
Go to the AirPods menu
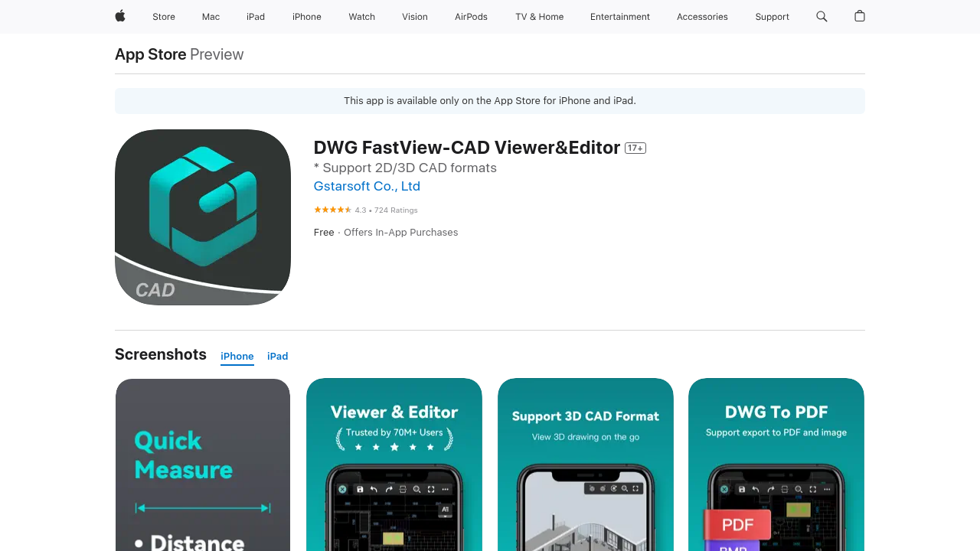(471, 17)
